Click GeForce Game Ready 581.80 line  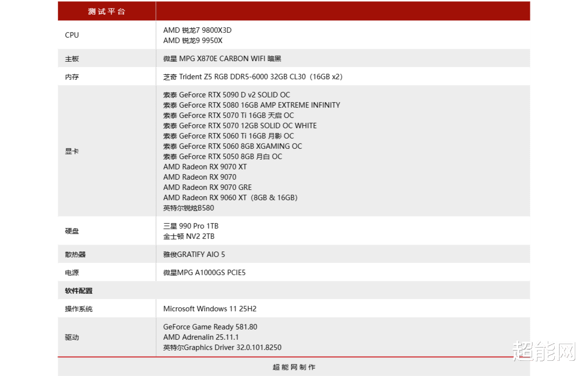pos(210,327)
